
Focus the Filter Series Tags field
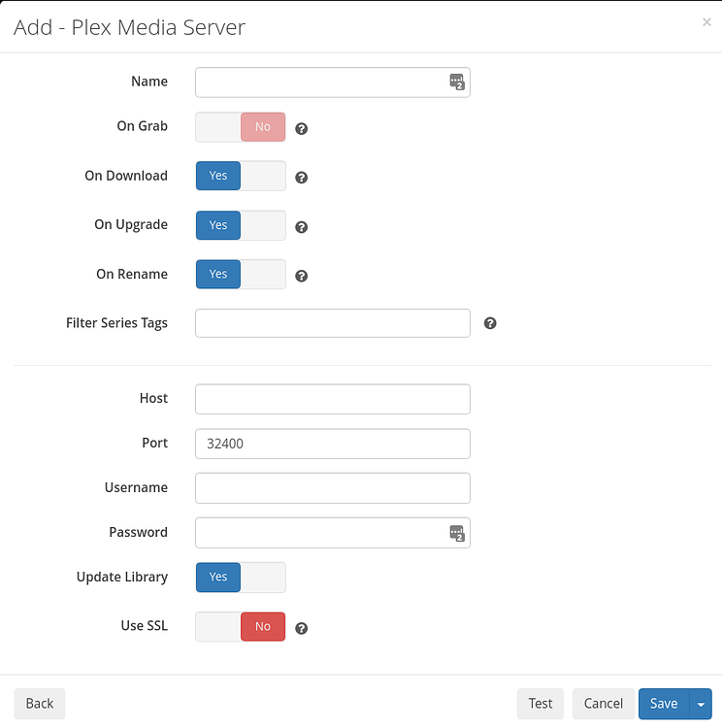[333, 323]
